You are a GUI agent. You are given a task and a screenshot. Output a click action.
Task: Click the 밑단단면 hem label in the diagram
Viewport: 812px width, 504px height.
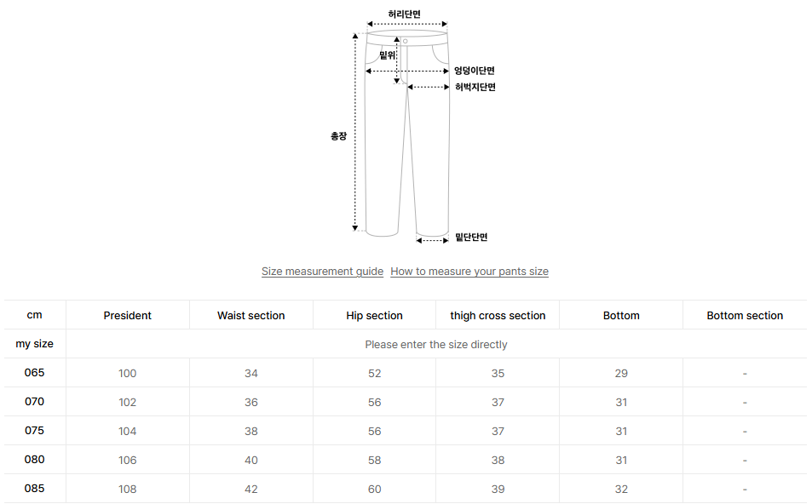[x=471, y=238]
